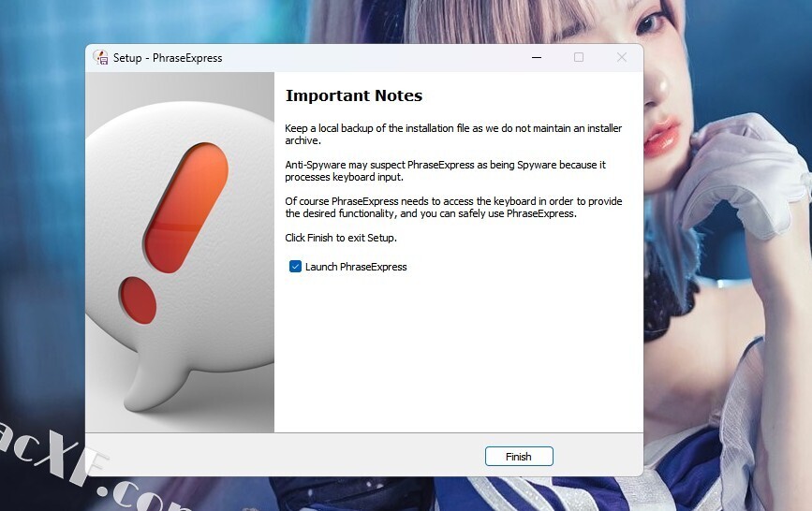The width and height of the screenshot is (812, 511).
Task: Click the Setup - PhraseExpress title text
Action: click(168, 58)
